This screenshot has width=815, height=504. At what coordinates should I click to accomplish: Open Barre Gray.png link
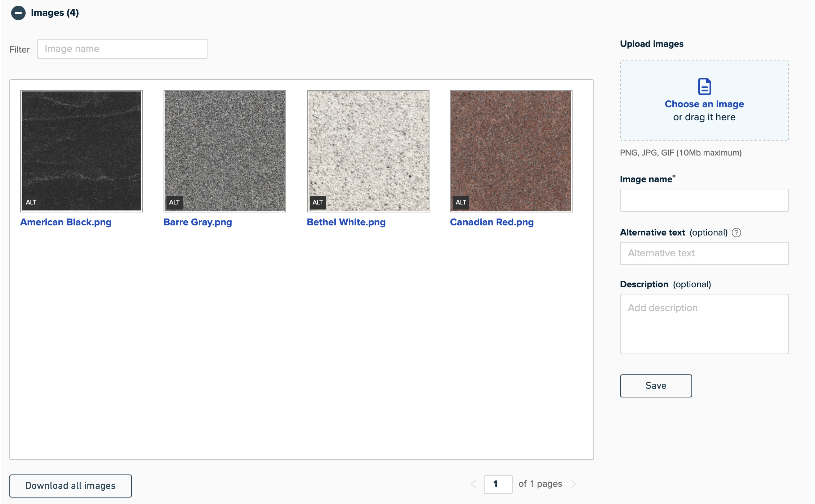(x=198, y=222)
